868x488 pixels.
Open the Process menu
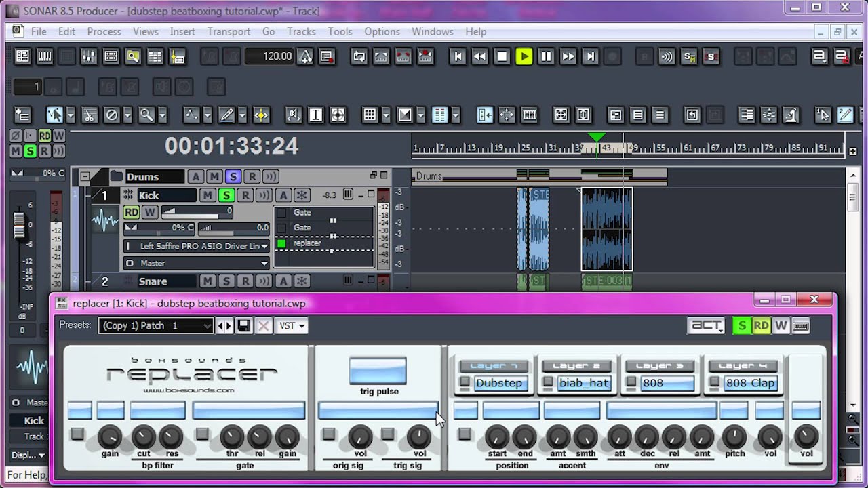click(x=104, y=31)
